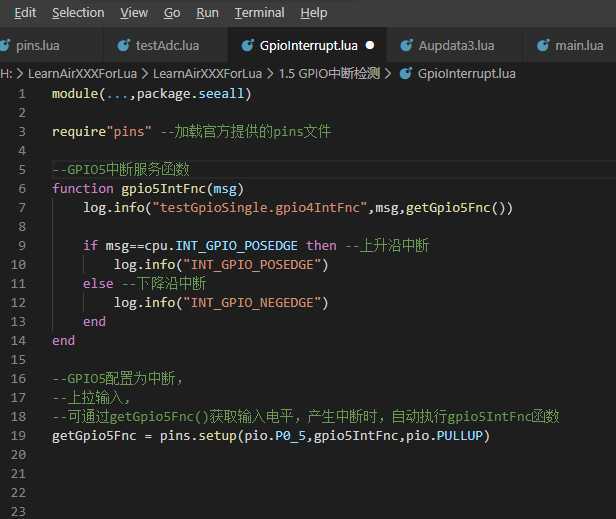The width and height of the screenshot is (616, 519).
Task: Click the unsaved dot on GpioInterrupt.lua tab
Action: [x=370, y=46]
